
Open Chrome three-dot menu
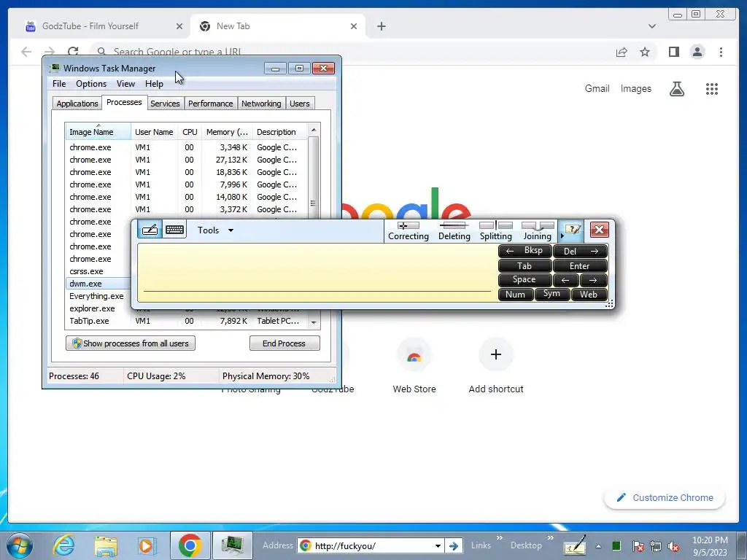coord(721,52)
